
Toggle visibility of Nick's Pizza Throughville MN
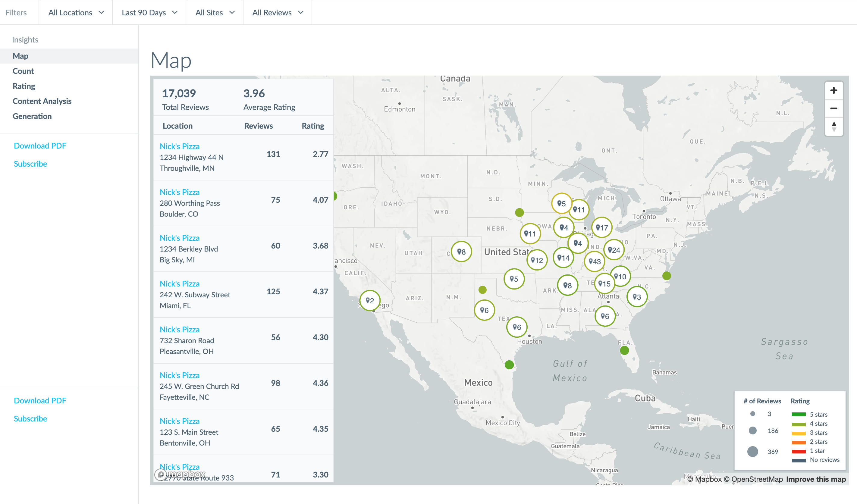click(179, 146)
